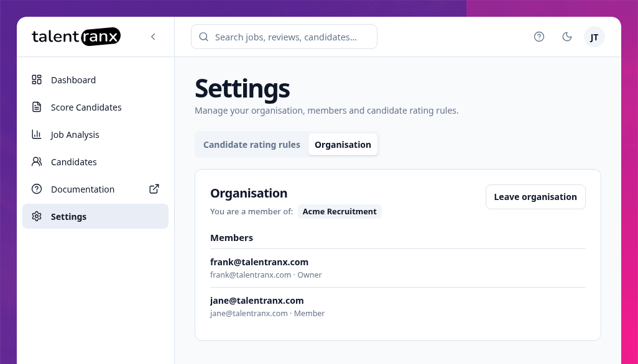Select jane@talentranx.com member name
The image size is (638, 364).
pyautogui.click(x=257, y=301)
